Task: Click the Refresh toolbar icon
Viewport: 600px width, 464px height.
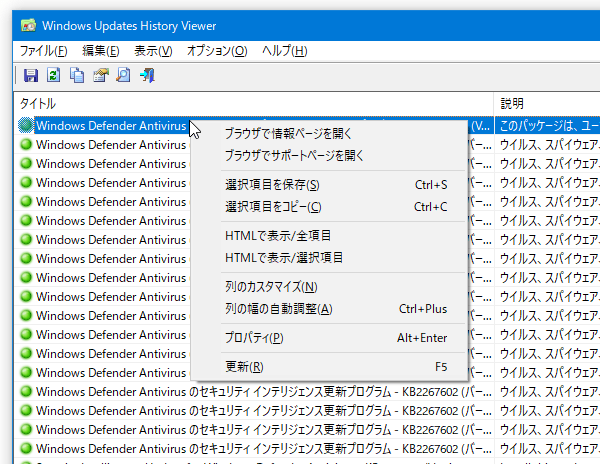Action: pyautogui.click(x=54, y=75)
